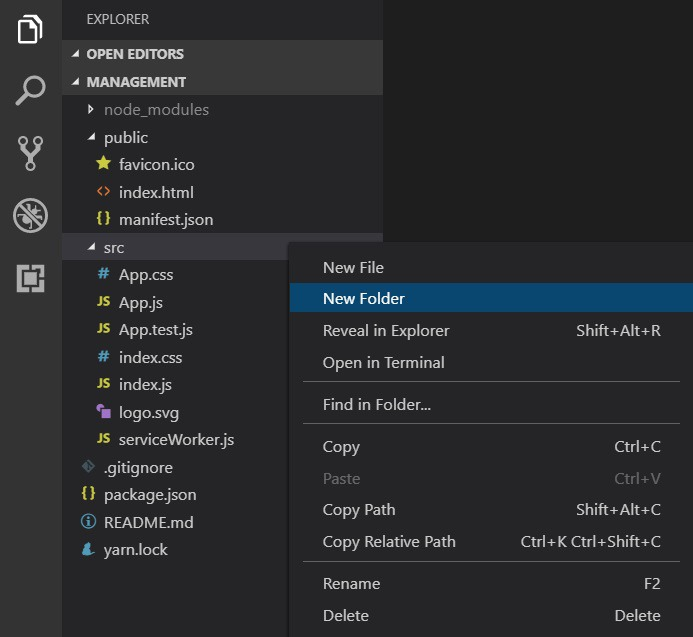
Task: Open the Debug view icon
Action: (30, 215)
